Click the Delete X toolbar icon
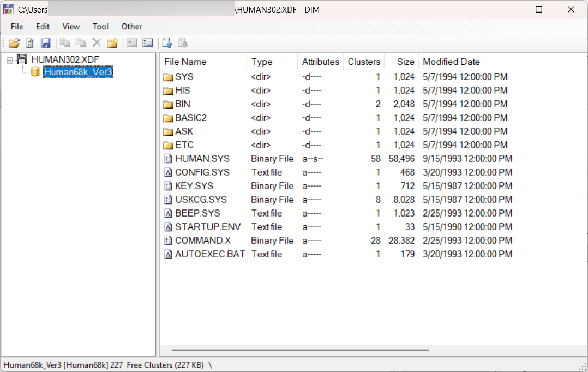588x372 pixels. [x=97, y=43]
